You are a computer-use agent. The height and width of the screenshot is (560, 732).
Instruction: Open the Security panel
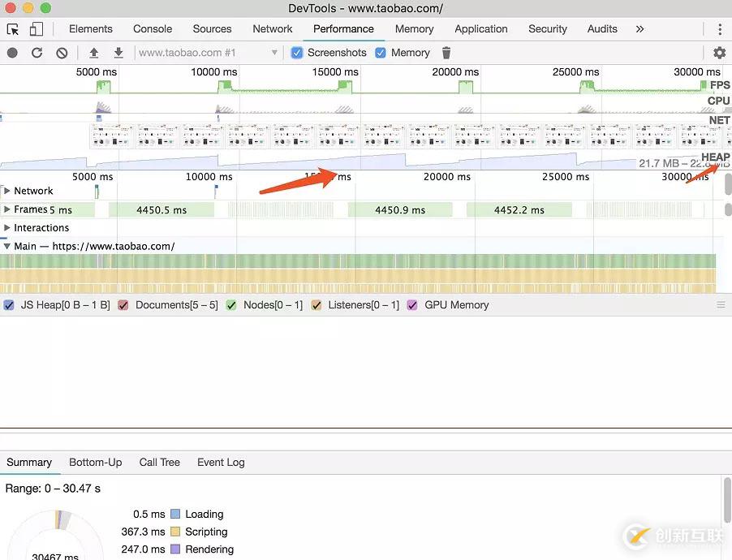pos(548,29)
